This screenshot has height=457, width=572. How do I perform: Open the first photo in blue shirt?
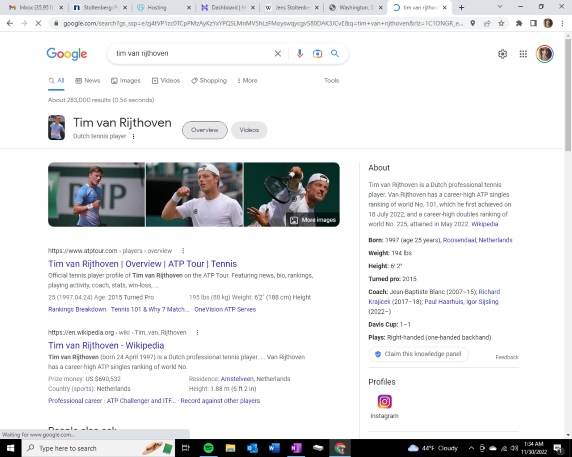tap(96, 194)
